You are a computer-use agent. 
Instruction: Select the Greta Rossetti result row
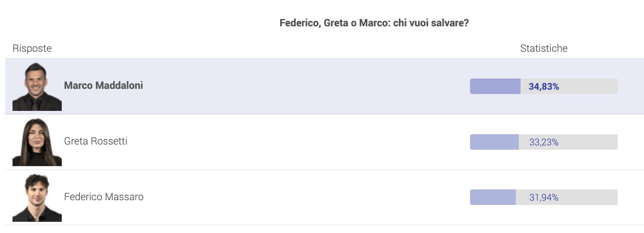tap(325, 142)
